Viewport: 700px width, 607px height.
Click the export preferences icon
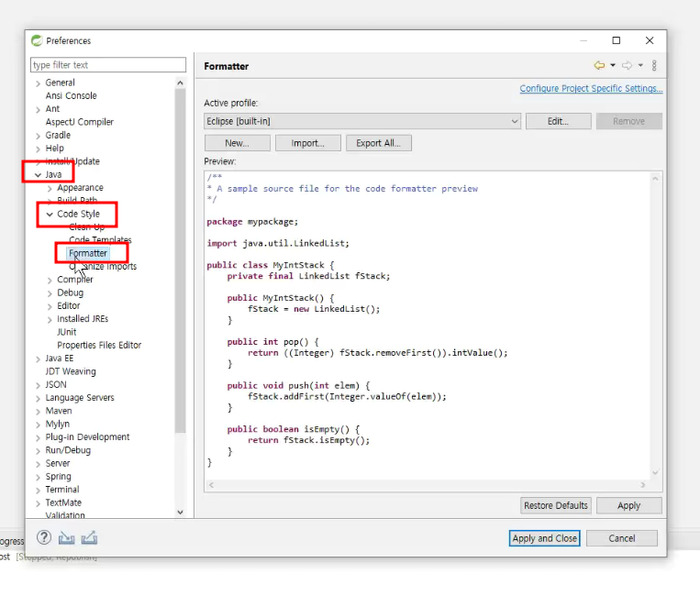point(89,538)
